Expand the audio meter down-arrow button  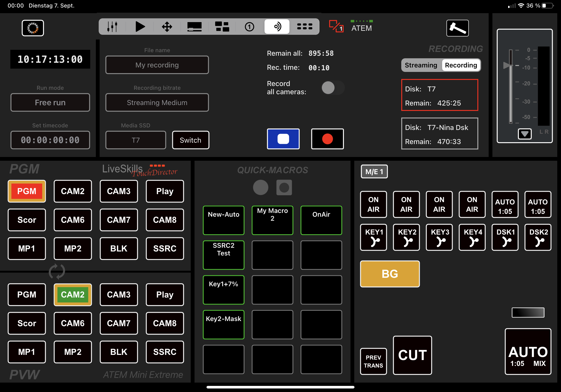[525, 134]
